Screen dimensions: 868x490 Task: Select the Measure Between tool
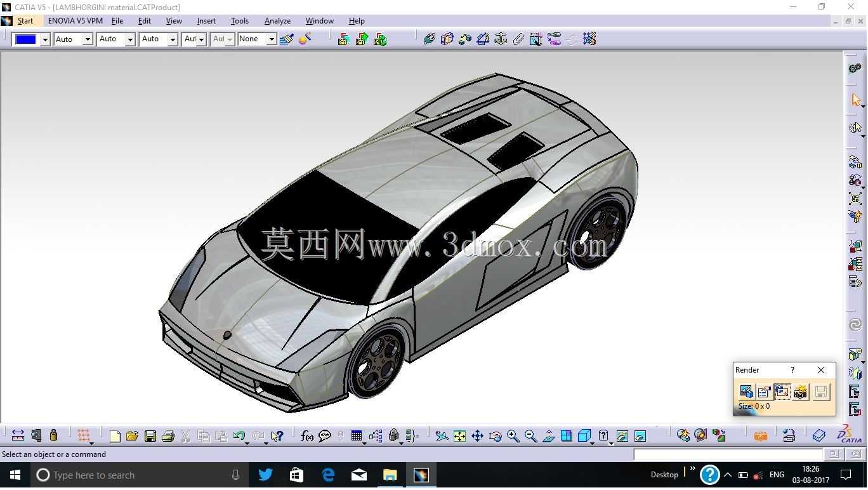[x=18, y=435]
